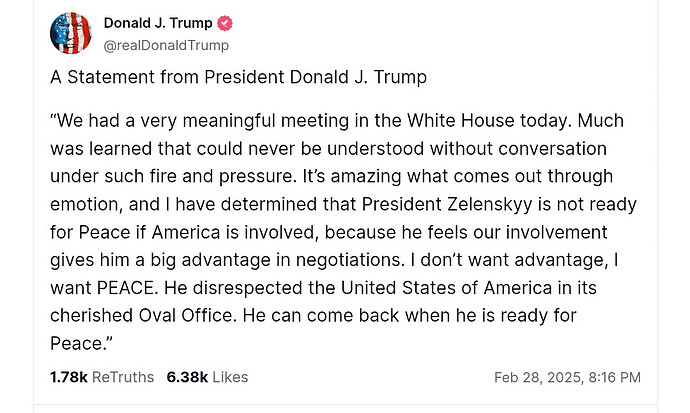The image size is (690, 413).
Task: Click the word 'meaningful' in the first sentence
Action: [229, 121]
